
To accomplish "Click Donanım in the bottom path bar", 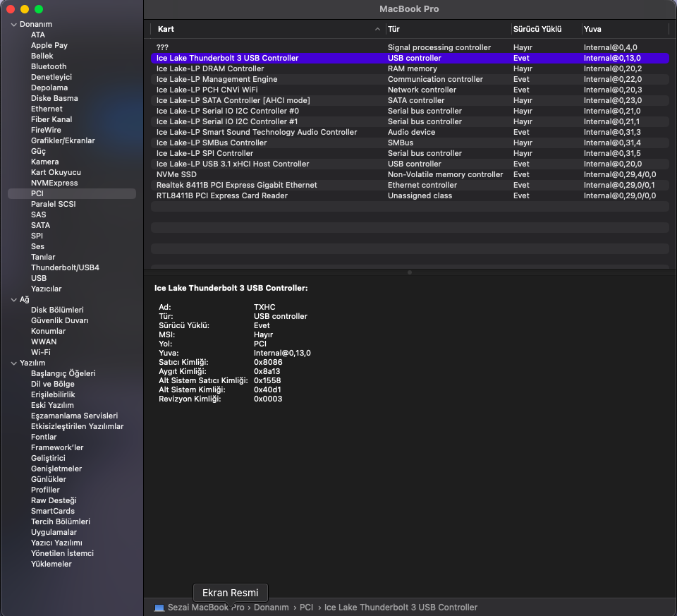I will [272, 608].
